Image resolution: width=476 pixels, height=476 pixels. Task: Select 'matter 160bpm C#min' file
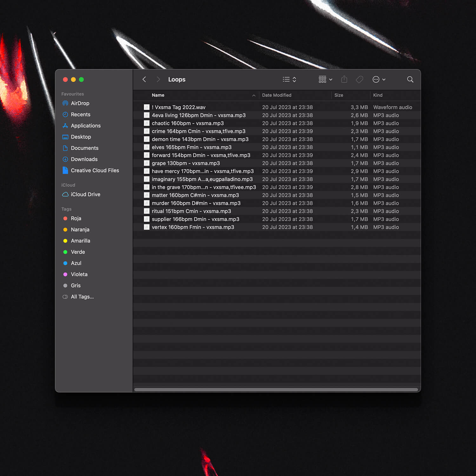(x=277, y=195)
